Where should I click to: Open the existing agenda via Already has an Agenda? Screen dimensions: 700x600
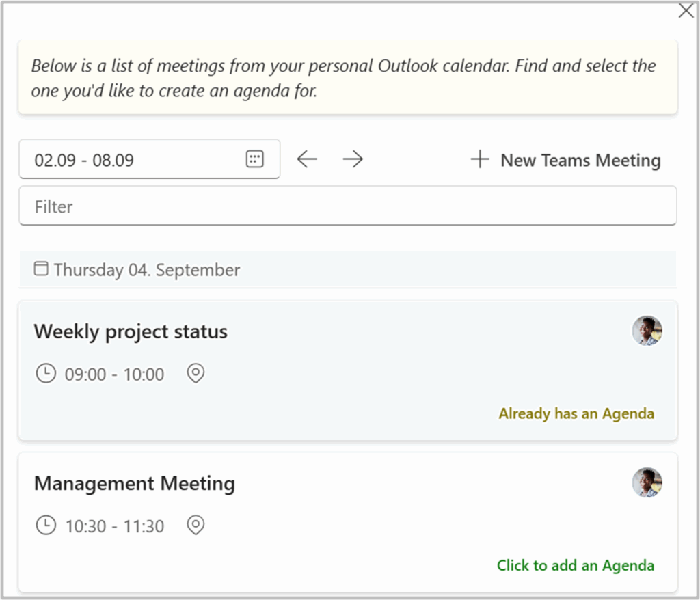click(576, 413)
